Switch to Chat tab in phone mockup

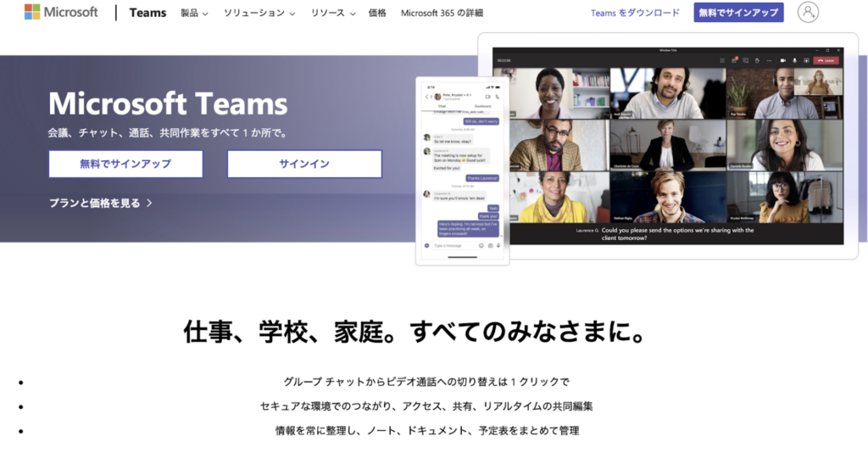[442, 106]
